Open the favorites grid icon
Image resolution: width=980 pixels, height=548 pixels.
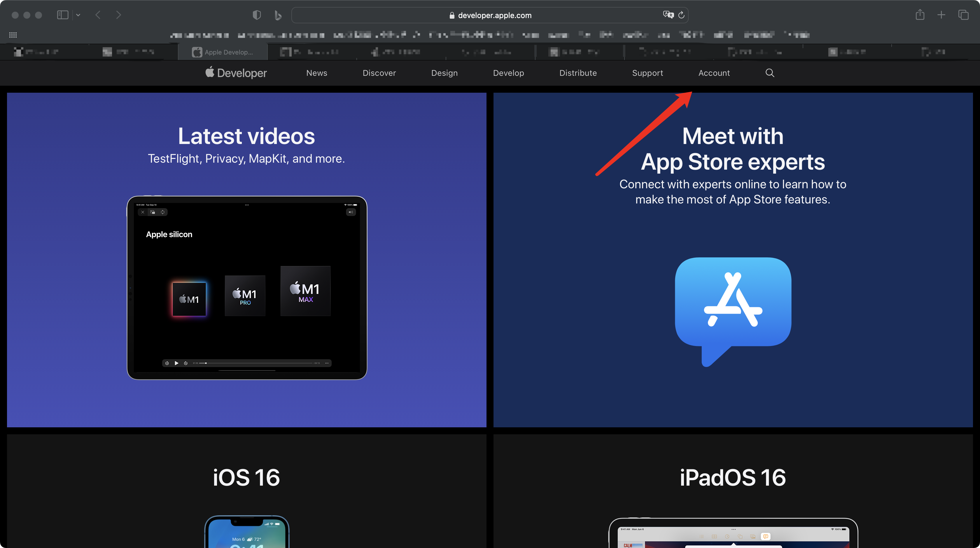pos(13,35)
